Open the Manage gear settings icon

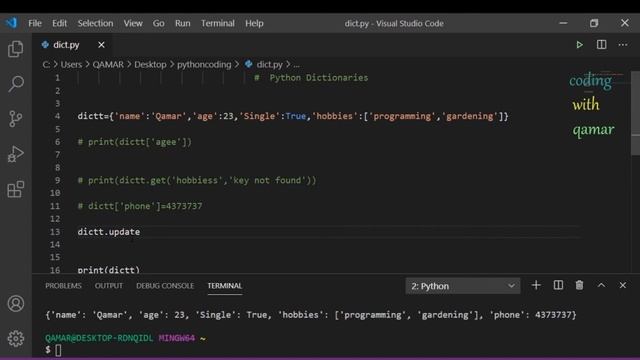[16, 338]
